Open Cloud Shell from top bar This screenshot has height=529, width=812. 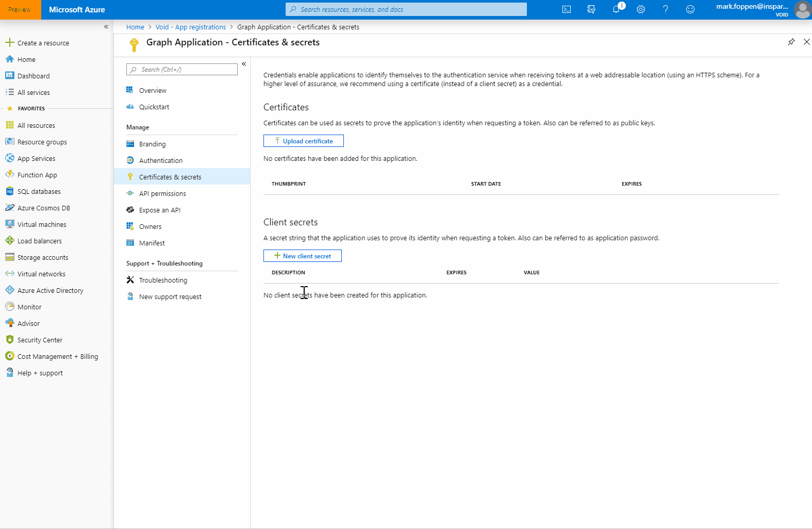coord(567,9)
